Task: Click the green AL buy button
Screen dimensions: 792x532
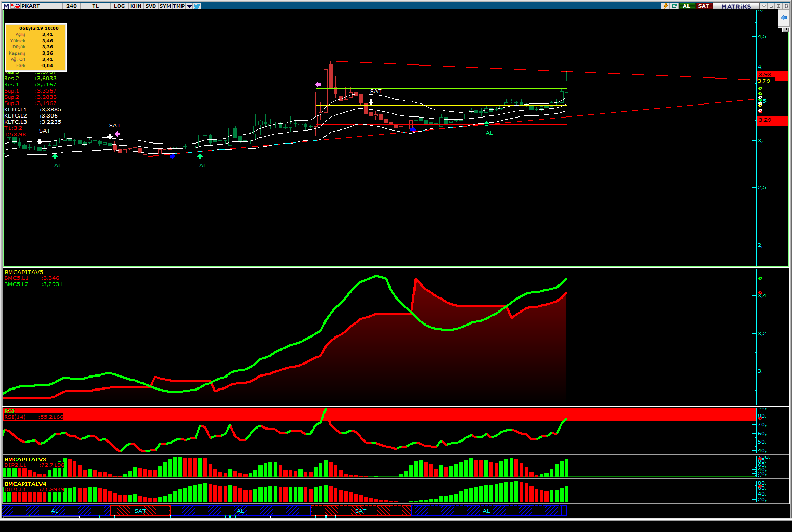Action: coord(686,6)
